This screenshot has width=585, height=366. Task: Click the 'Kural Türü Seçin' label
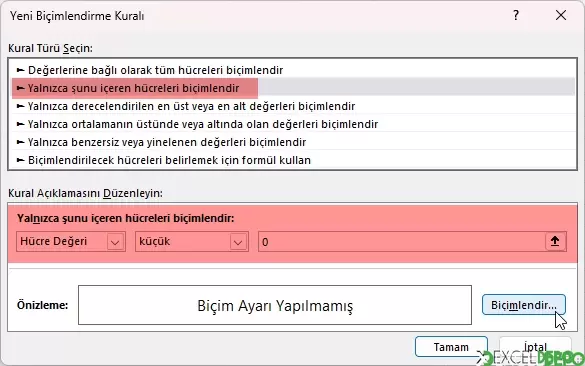tap(50, 48)
